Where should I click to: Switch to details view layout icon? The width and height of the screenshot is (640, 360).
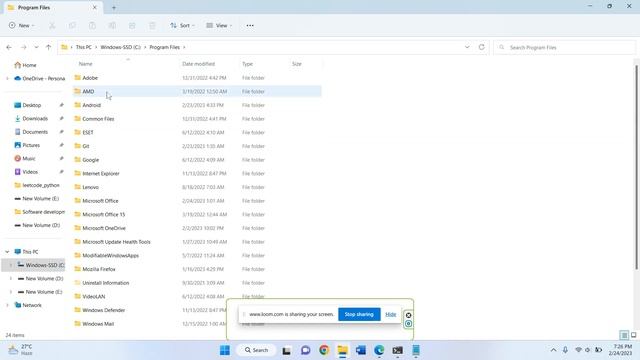click(624, 335)
